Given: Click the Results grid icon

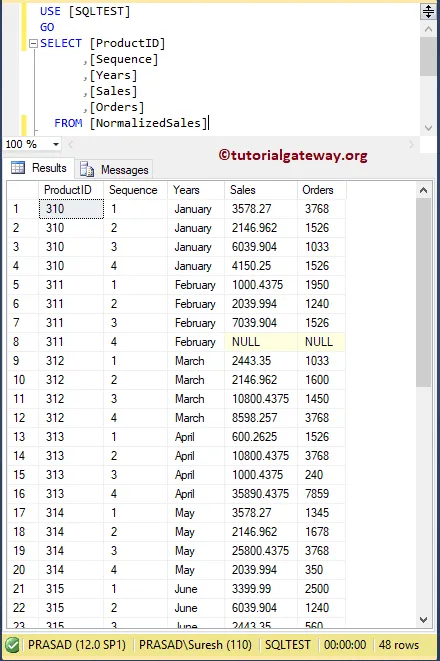Looking at the screenshot, I should [x=18, y=168].
